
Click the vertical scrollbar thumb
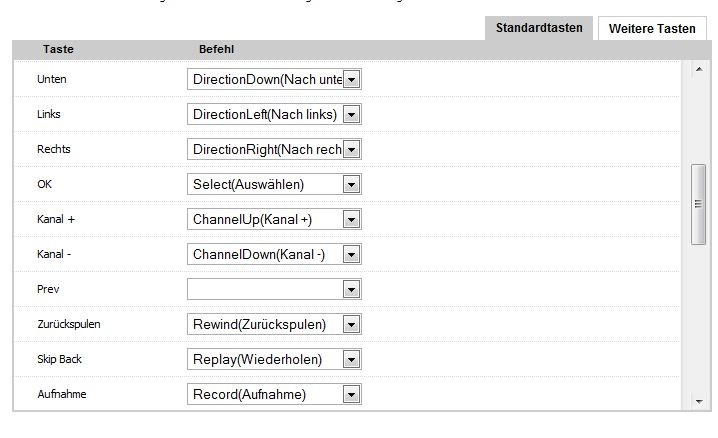pos(698,204)
